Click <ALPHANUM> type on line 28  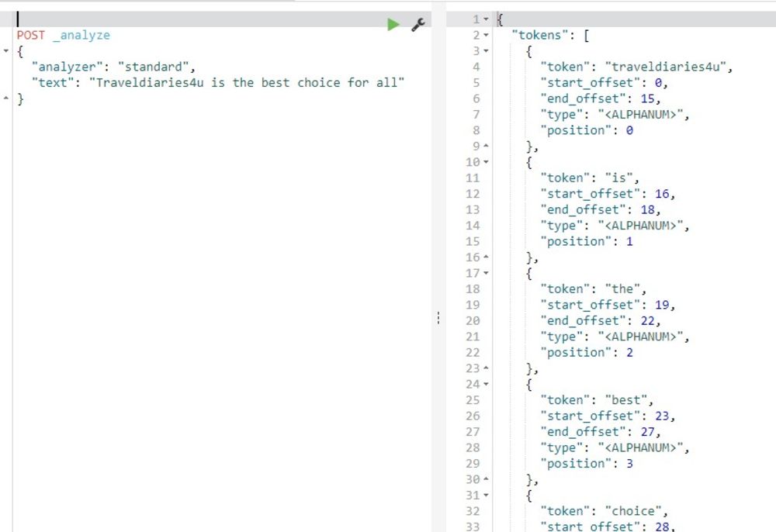pyautogui.click(x=640, y=447)
